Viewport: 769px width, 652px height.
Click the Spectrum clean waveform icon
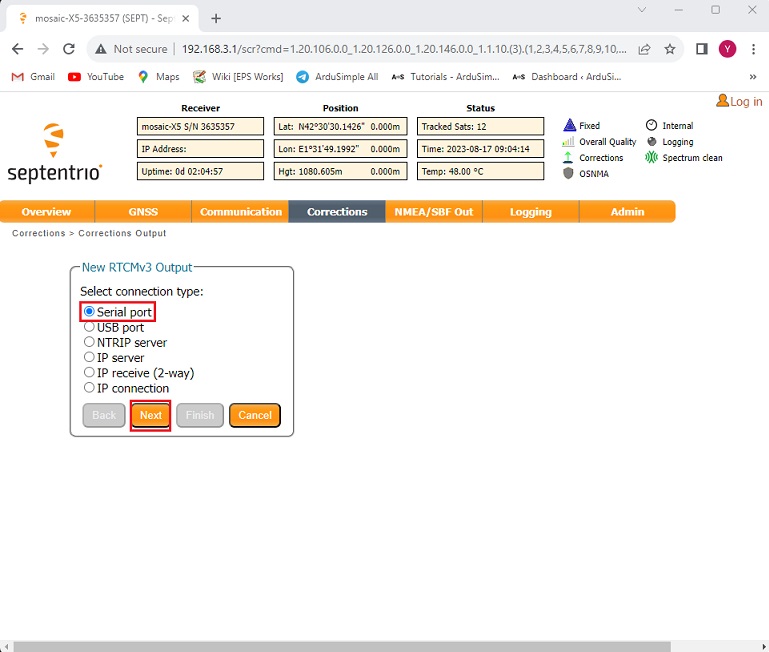pyautogui.click(x=652, y=158)
